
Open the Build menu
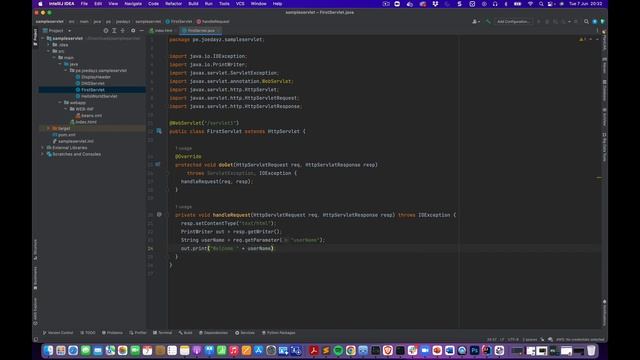click(x=193, y=4)
